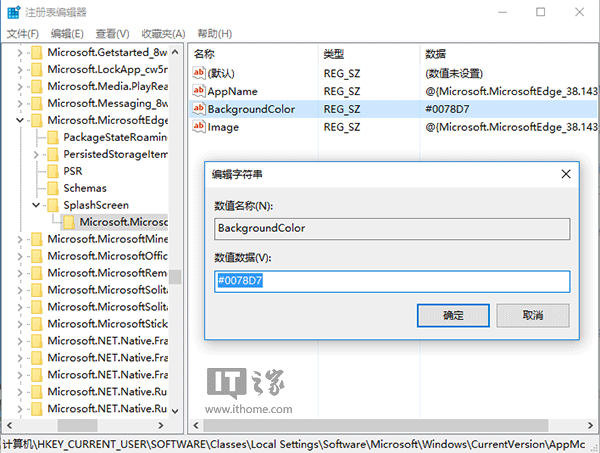Confirm the edit with the 确定 button

pyautogui.click(x=453, y=316)
